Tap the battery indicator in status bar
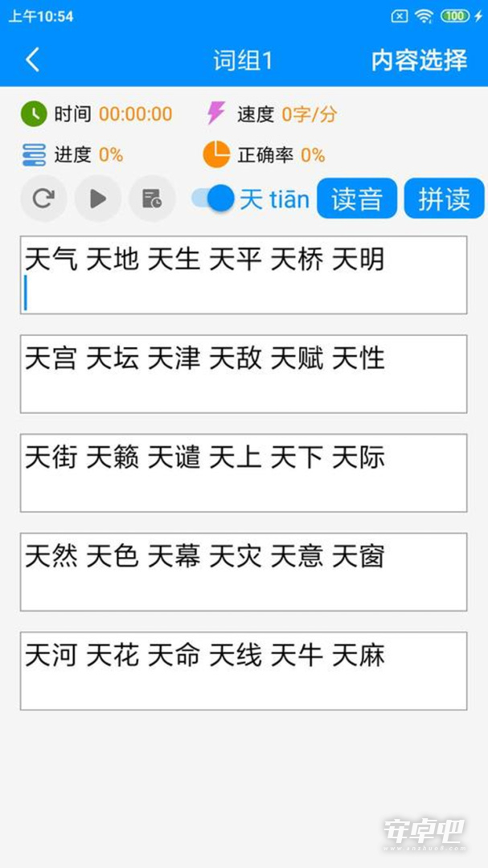Viewport: 488px width, 868px height. pyautogui.click(x=455, y=17)
